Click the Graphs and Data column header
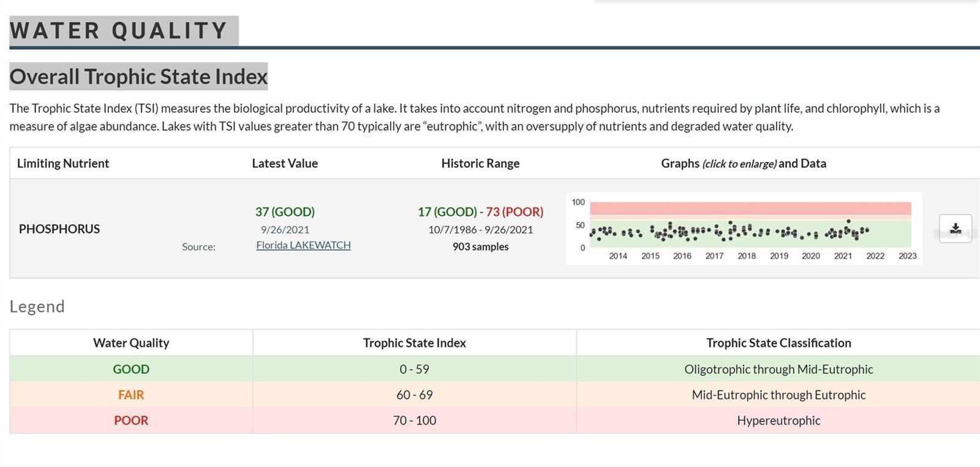The width and height of the screenshot is (980, 467). pos(743,164)
